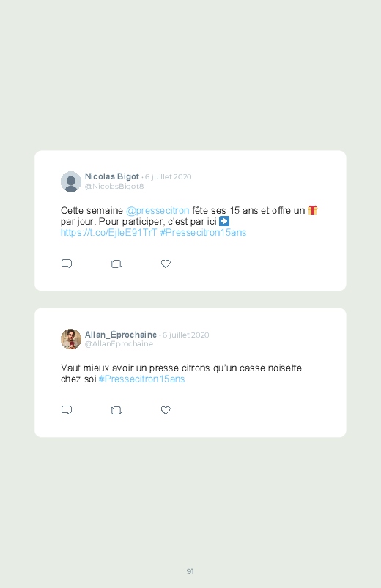Open Nicolas Bigot's default avatar
This screenshot has width=381, height=588.
point(71,182)
